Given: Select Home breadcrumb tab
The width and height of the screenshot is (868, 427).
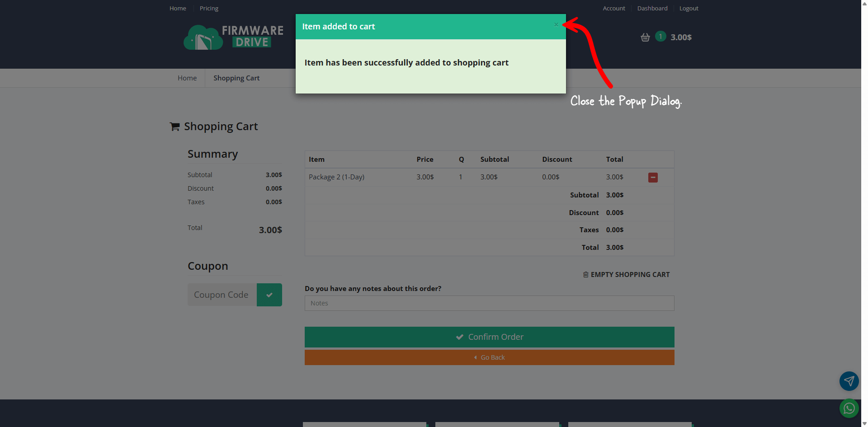Looking at the screenshot, I should [x=187, y=78].
